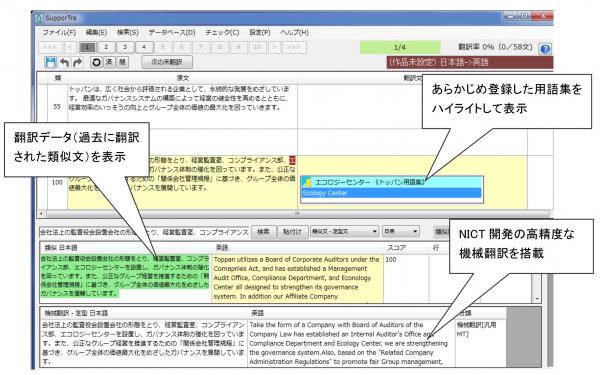Click the redo arrow icon
This screenshot has height=375, width=600.
(x=77, y=62)
